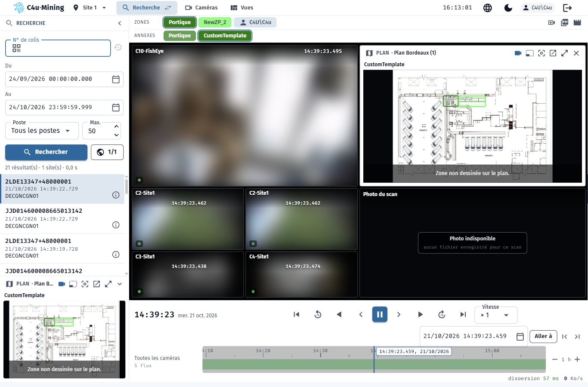
Task: Increase the Max. results value
Action: point(116,126)
